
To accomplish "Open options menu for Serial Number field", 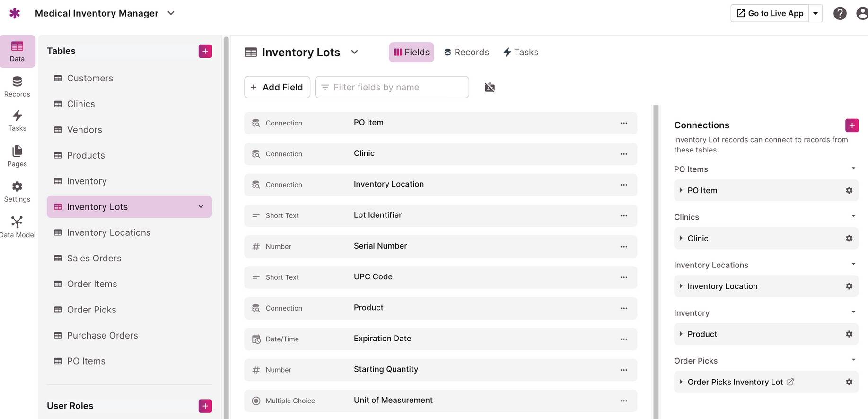I will pyautogui.click(x=624, y=246).
